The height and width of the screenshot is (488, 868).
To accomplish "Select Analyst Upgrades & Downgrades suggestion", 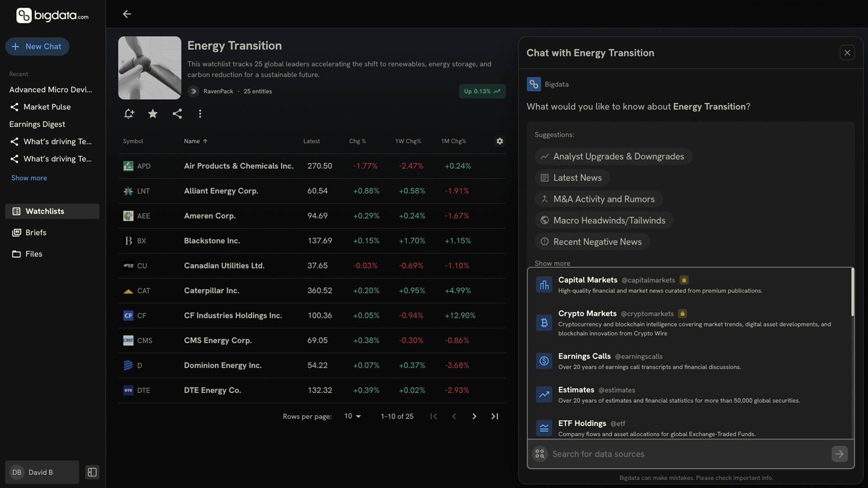I will [x=613, y=156].
